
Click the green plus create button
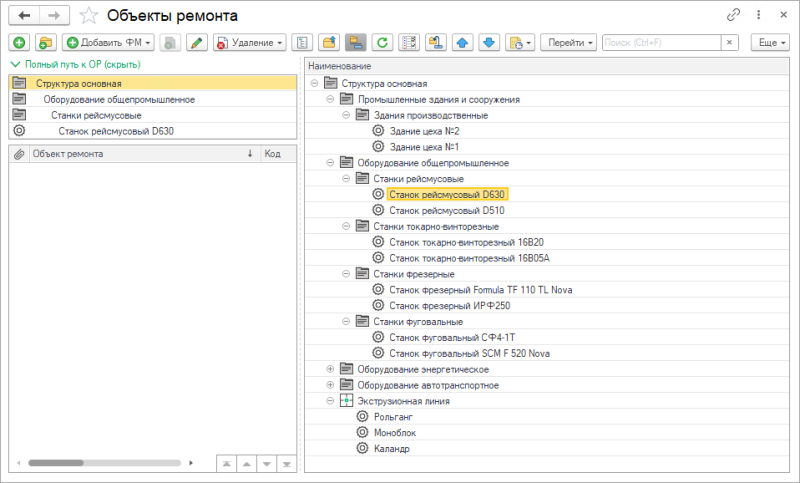coord(19,42)
